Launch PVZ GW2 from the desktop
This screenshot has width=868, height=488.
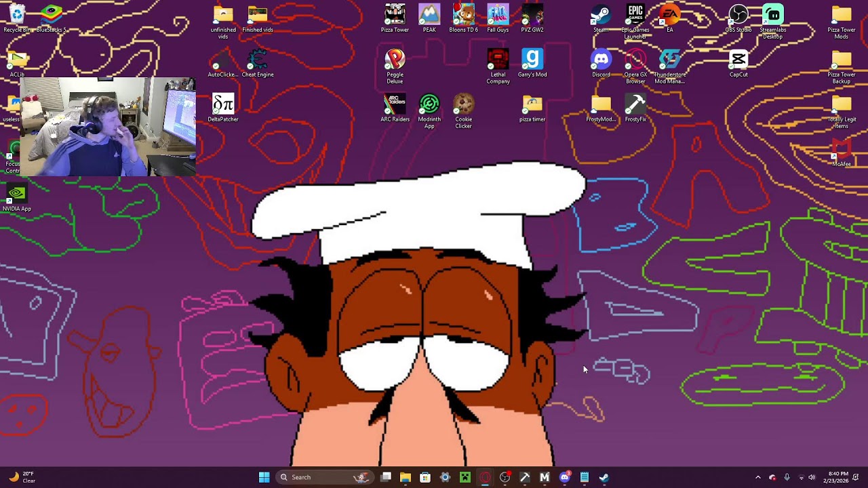pos(532,18)
